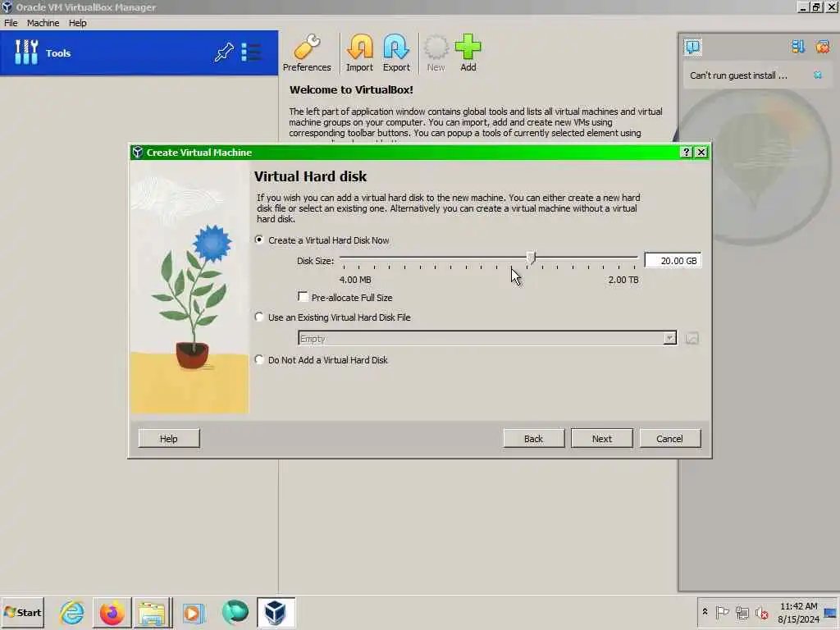Screen dimensions: 840x630
Task: Close the Create Virtual Machine dialog
Action: point(701,152)
